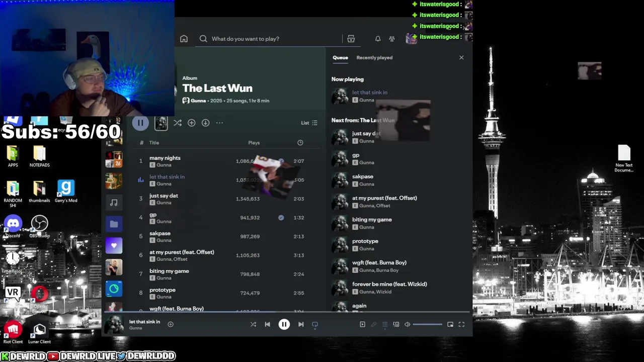This screenshot has height=362, width=644.
Task: Switch to the Recently played tab
Action: (374, 57)
